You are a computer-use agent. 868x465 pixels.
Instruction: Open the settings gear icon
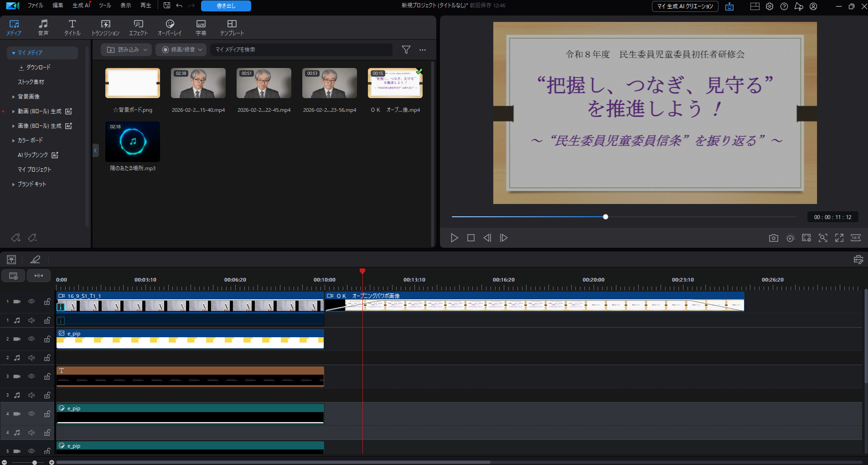click(x=770, y=6)
